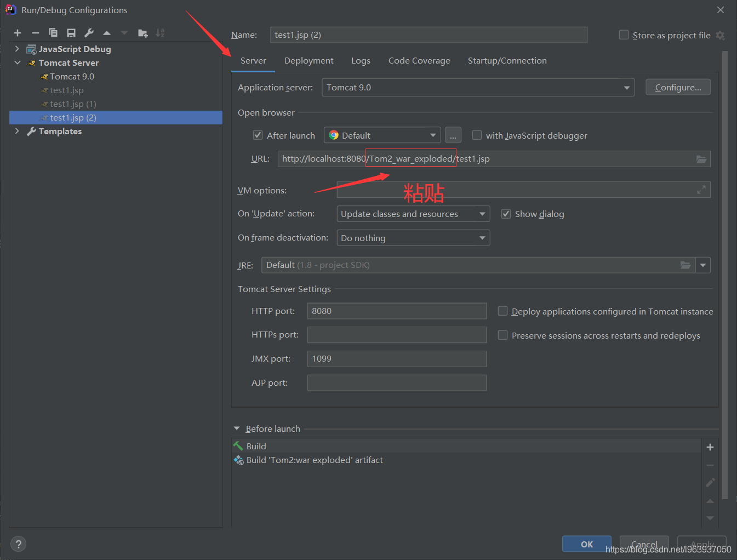Select the Tomcat 9.0 configuration
Image resolution: width=737 pixels, height=560 pixels.
[116, 77]
